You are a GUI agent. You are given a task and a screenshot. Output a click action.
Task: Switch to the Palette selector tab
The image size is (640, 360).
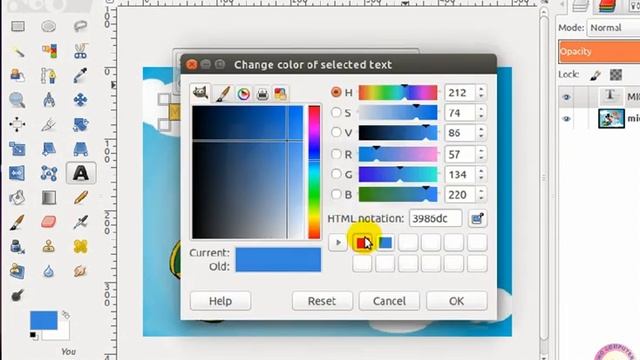click(280, 94)
